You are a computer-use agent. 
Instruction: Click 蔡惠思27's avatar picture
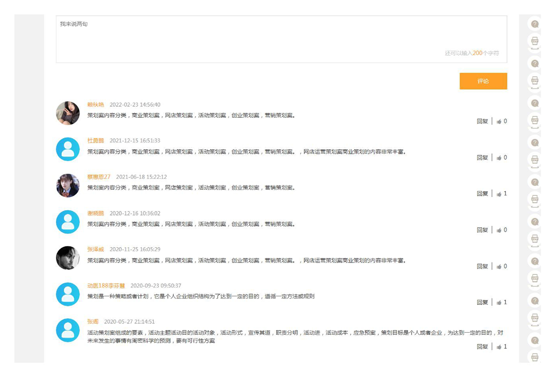pos(68,185)
